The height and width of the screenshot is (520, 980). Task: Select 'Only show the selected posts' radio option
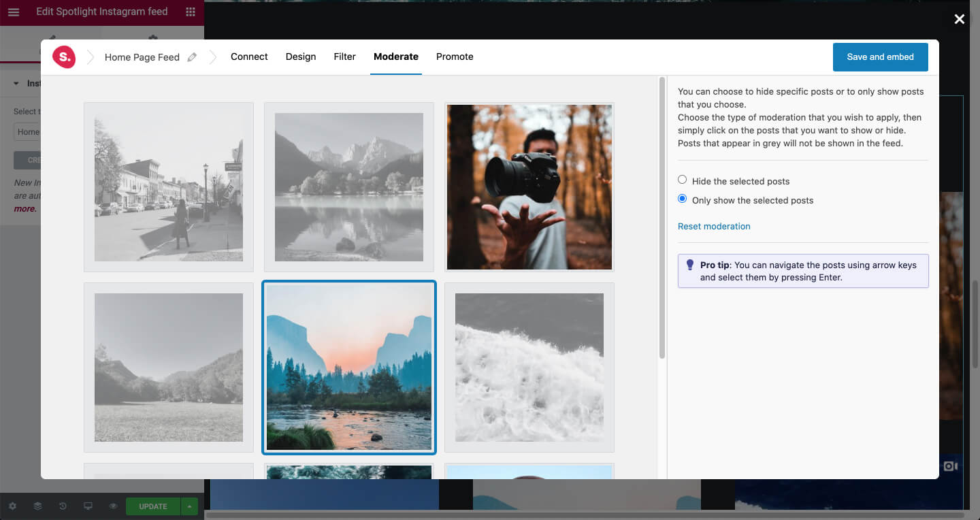click(x=683, y=199)
